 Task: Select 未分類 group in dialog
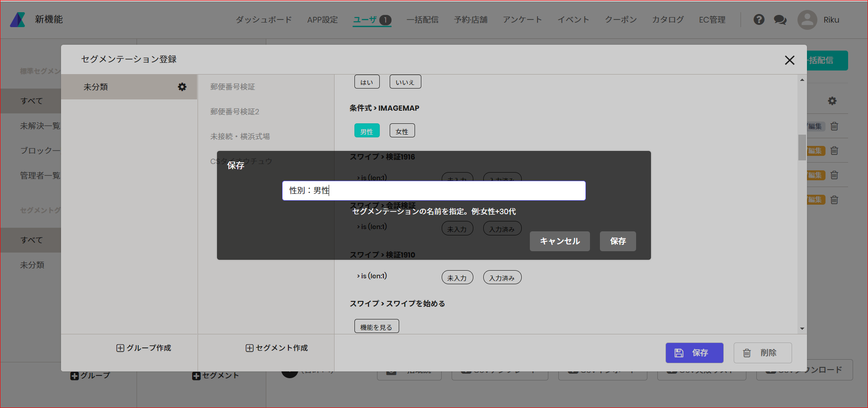129,87
